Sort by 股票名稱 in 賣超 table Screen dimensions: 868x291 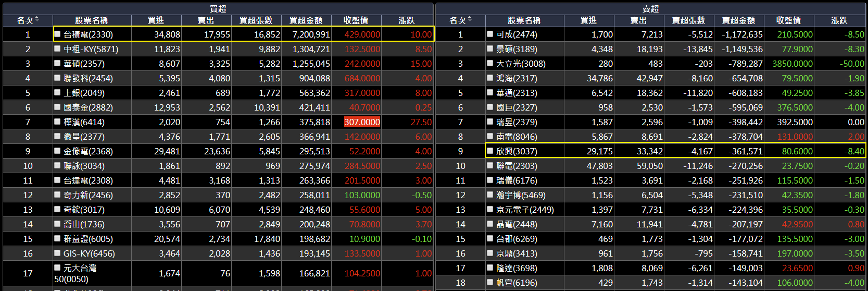click(x=524, y=20)
